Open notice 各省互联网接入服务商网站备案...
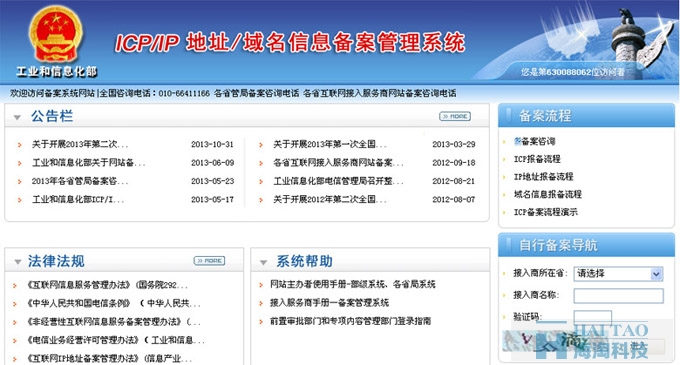The image size is (680, 365). (x=338, y=163)
